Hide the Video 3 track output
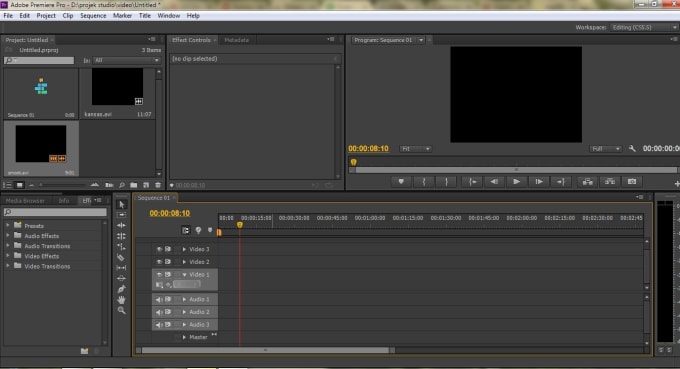This screenshot has height=369, width=680. point(159,249)
